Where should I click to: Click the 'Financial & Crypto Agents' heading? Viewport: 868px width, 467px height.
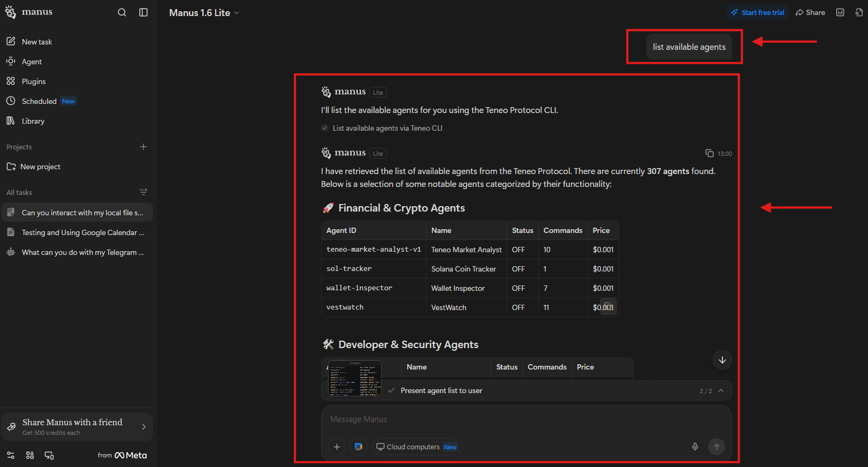pos(402,208)
